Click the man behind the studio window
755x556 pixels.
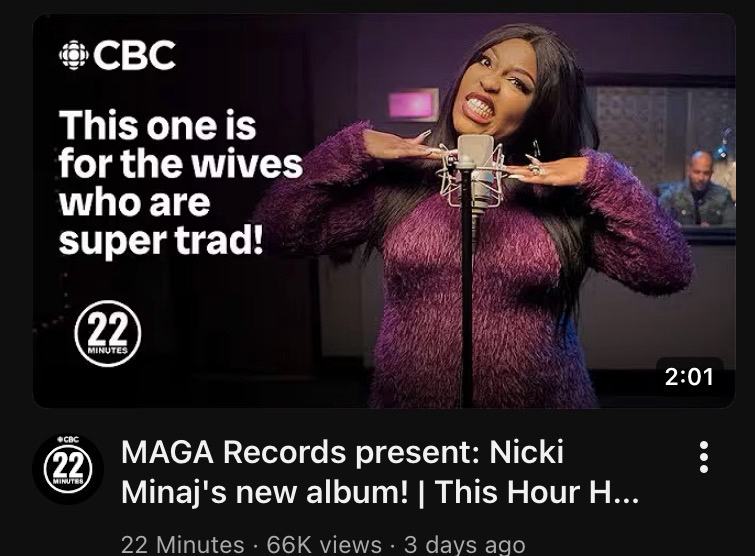click(697, 189)
